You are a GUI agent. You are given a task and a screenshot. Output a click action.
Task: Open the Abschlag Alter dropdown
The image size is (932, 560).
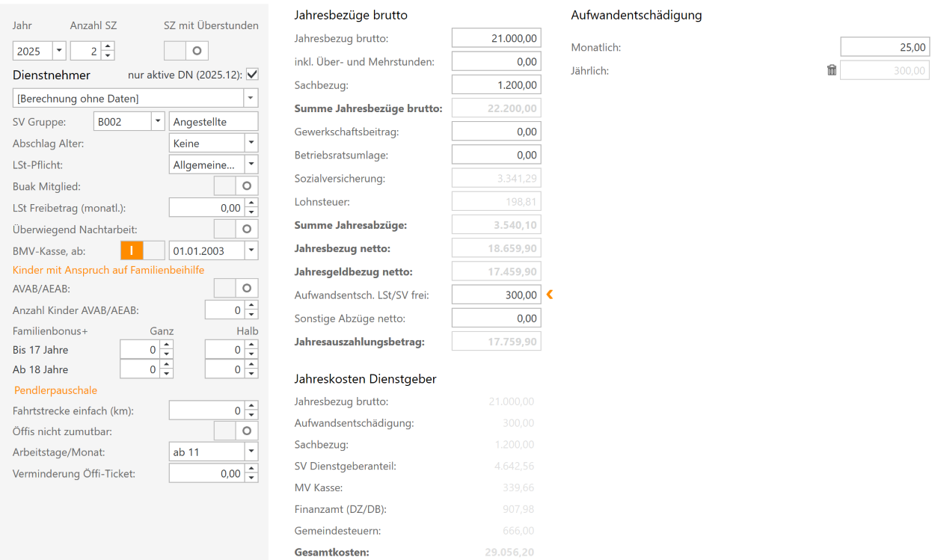(x=252, y=142)
